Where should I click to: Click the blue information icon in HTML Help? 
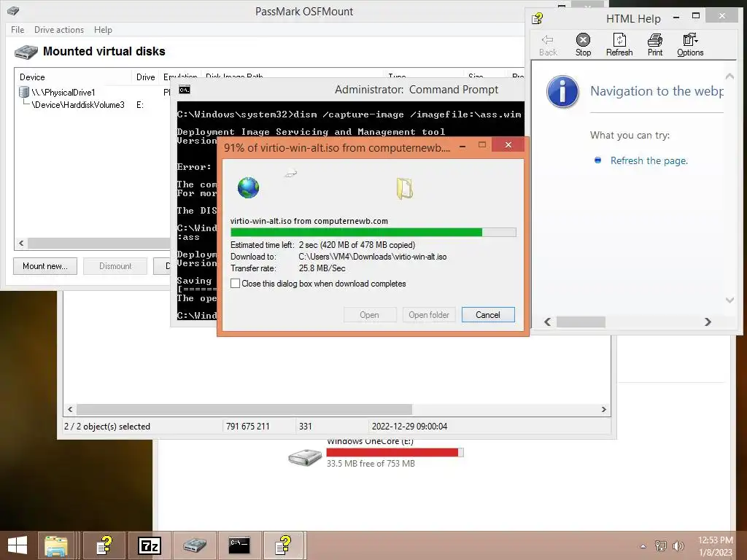[x=562, y=92]
